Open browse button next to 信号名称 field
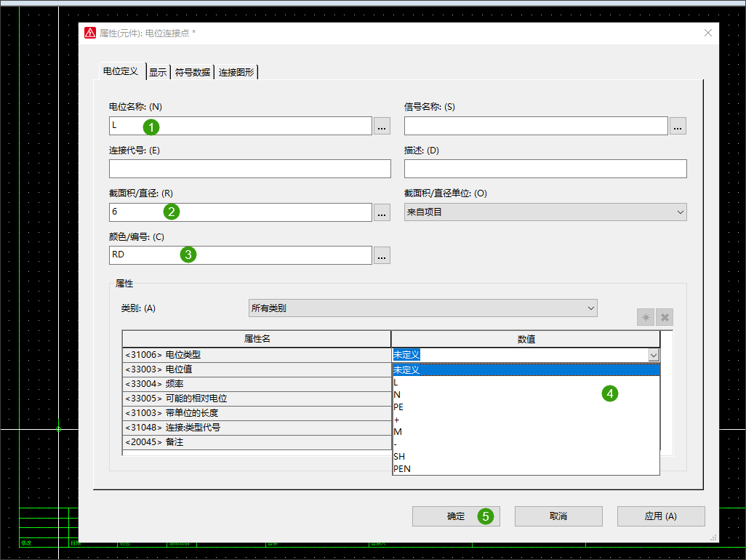Viewport: 746px width, 560px height. point(678,126)
